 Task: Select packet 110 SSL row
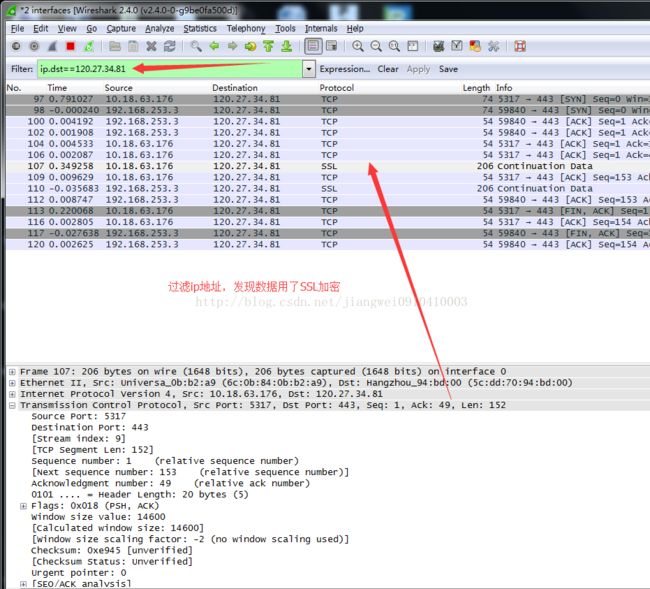point(328,189)
